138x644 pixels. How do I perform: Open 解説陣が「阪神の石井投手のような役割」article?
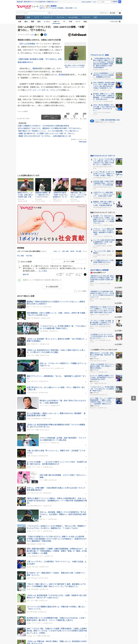[56, 303]
